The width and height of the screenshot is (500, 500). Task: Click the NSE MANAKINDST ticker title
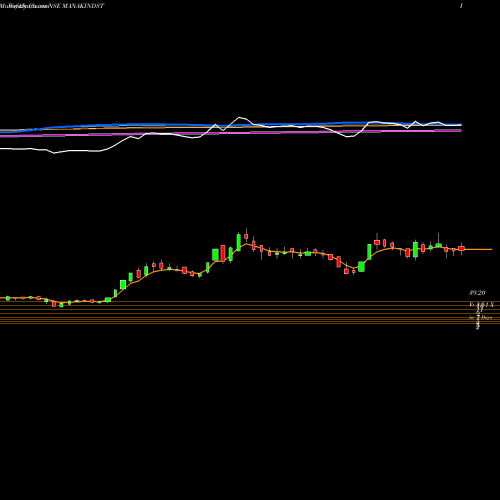click(x=76, y=6)
